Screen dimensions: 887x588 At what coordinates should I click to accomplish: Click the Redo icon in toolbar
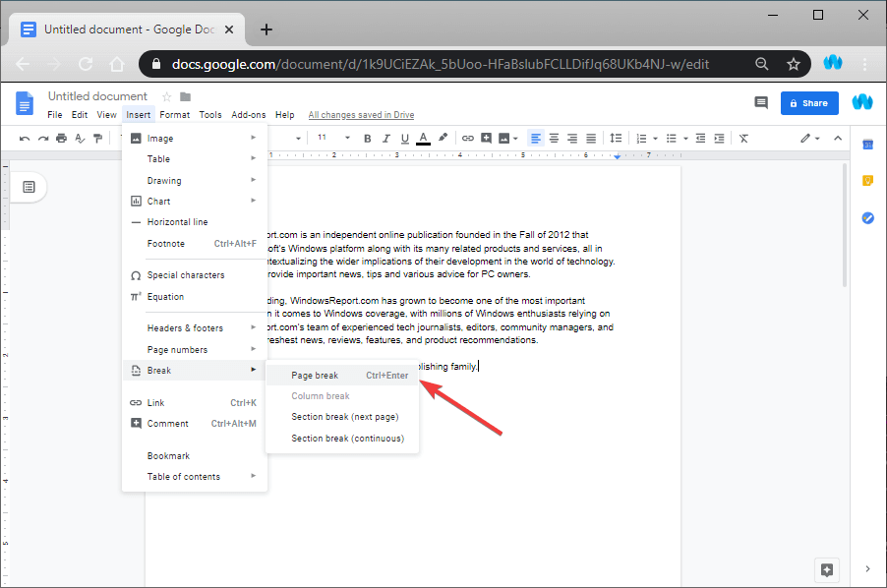point(43,139)
